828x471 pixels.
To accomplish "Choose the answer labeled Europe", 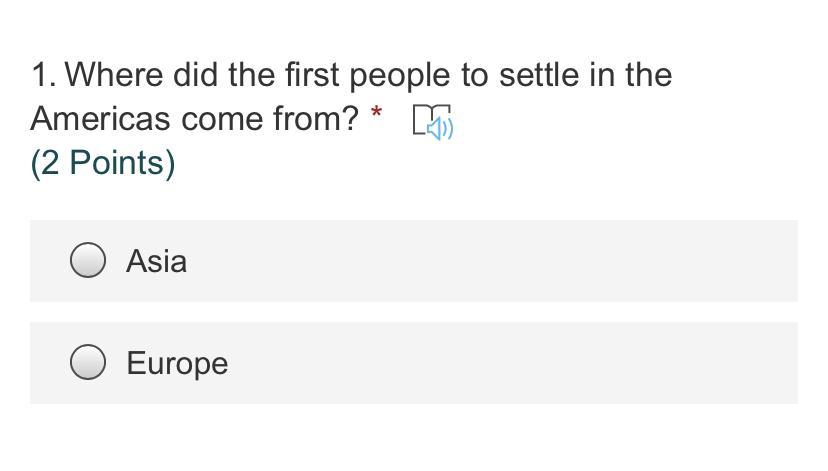I will [177, 364].
